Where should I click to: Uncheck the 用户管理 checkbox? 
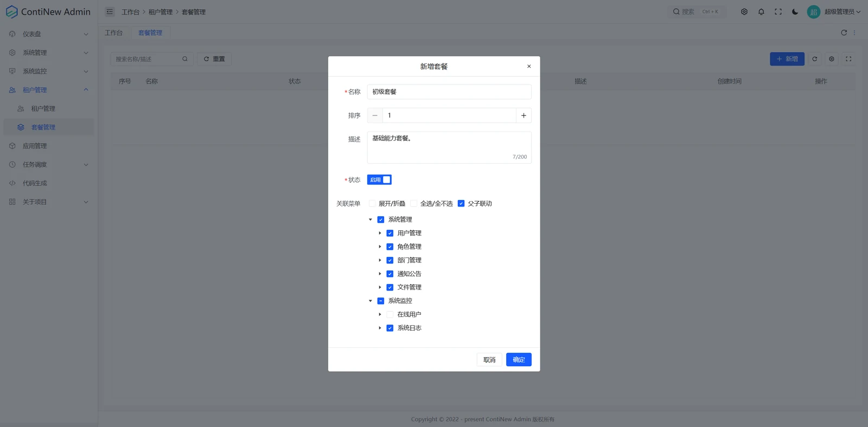(390, 233)
